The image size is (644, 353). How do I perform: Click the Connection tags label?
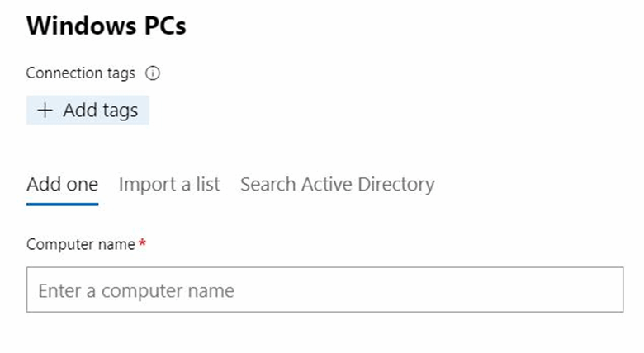(80, 73)
